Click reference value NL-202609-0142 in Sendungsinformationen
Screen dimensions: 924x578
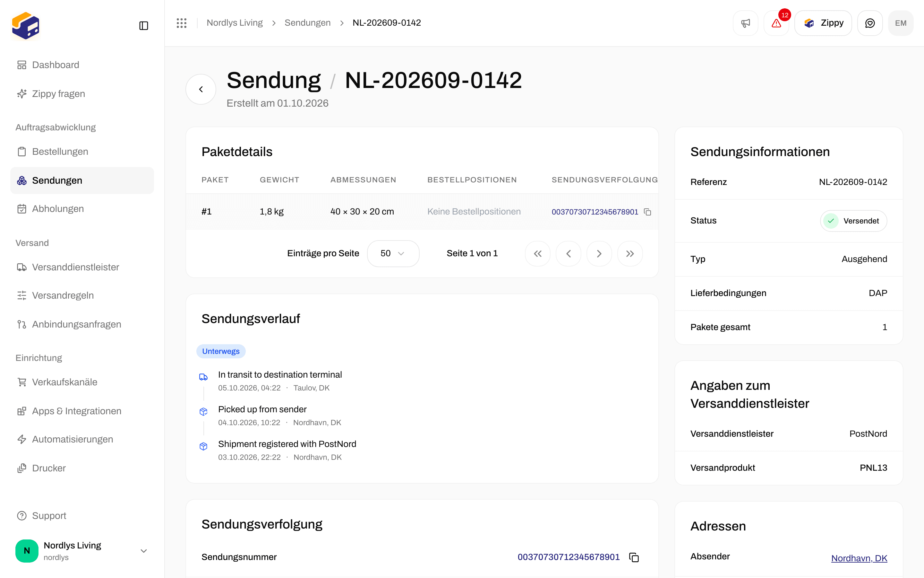tap(853, 182)
